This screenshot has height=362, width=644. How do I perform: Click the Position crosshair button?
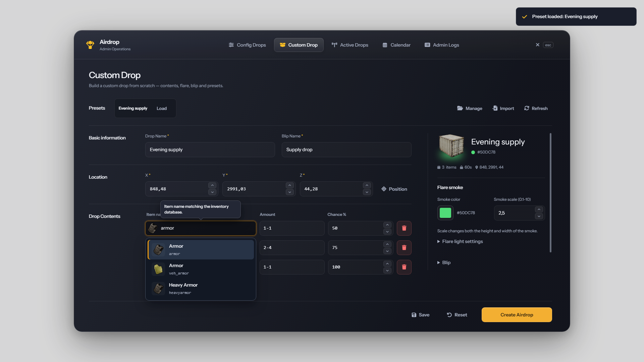coord(394,189)
